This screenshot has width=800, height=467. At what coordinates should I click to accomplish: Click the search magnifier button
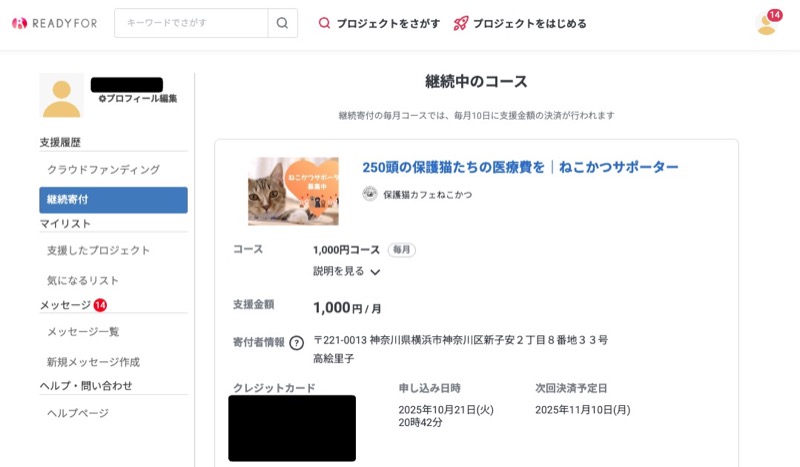[x=282, y=23]
